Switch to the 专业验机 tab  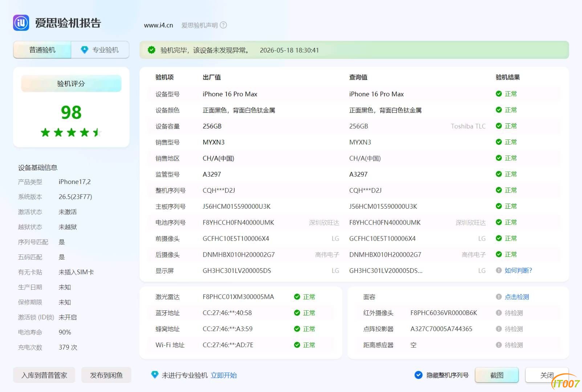point(100,50)
